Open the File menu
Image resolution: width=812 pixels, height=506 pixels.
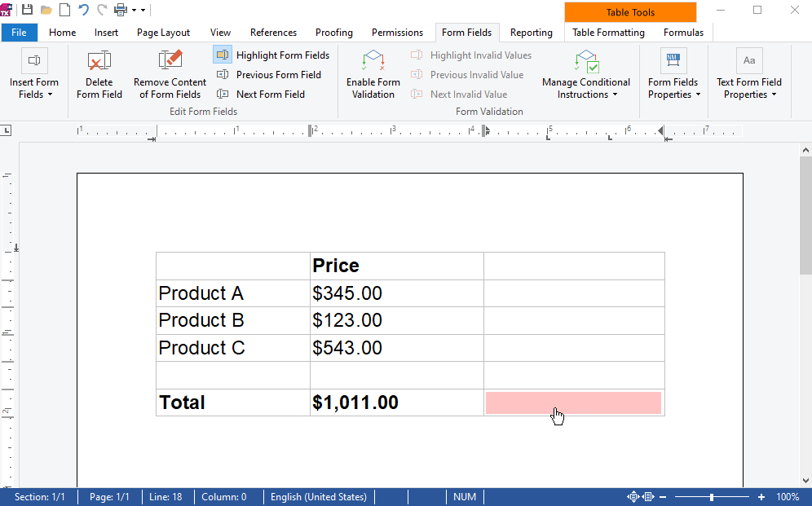click(x=20, y=32)
